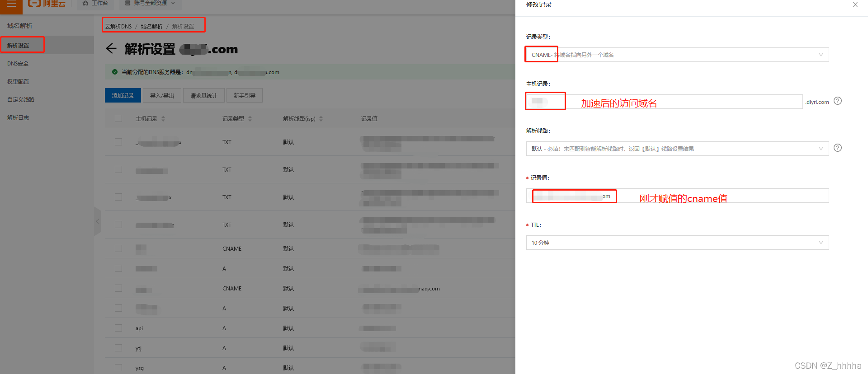
Task: Click the 导入/导出 button
Action: pos(162,95)
